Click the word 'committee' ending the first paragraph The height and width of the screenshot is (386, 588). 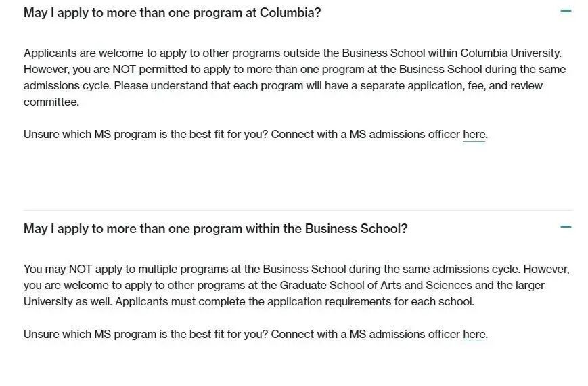(50, 102)
